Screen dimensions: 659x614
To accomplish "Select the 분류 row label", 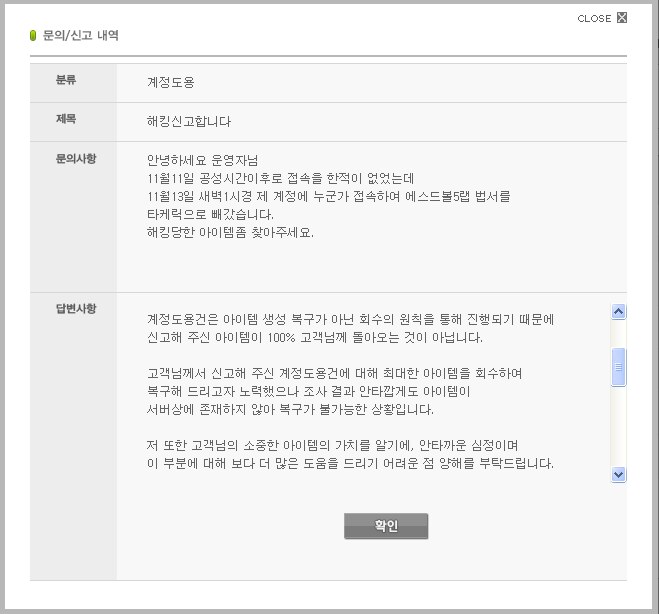I will point(66,80).
